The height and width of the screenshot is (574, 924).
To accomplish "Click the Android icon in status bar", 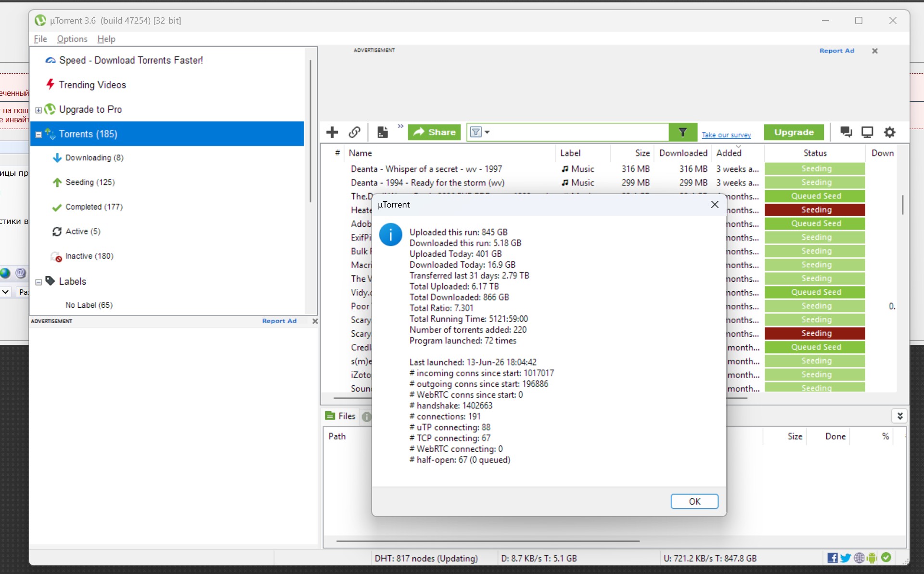I will (872, 558).
